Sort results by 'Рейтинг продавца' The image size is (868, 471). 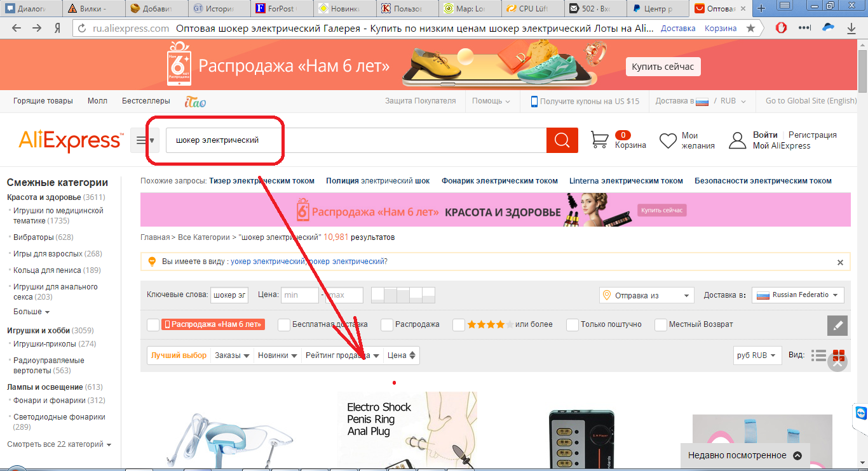click(x=342, y=355)
